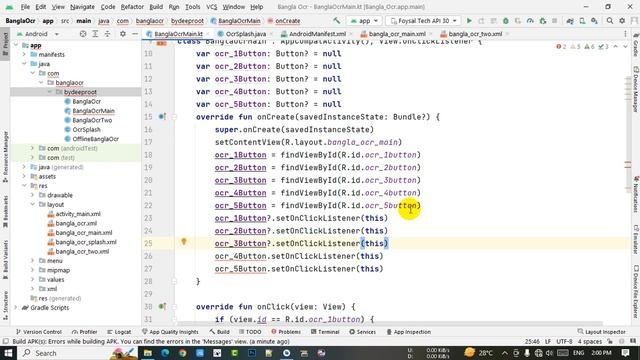Click the Search Everywhere magnifier icon
The height and width of the screenshot is (360, 640).
(610, 20)
